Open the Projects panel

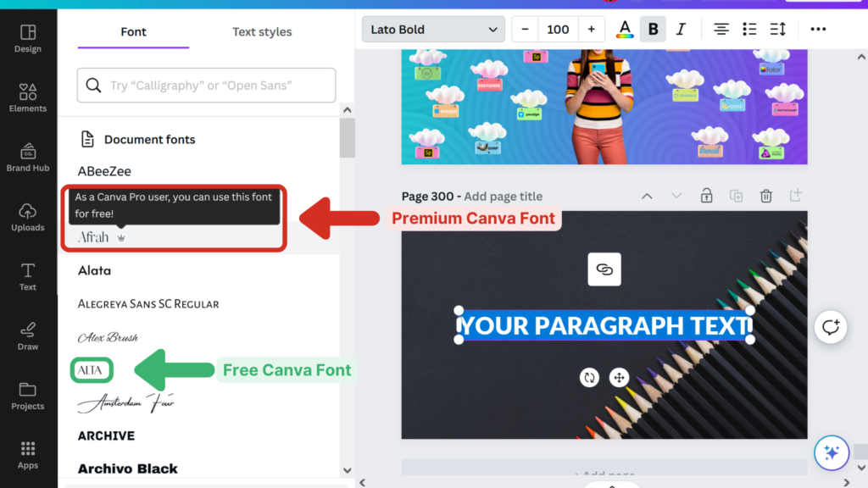[x=28, y=396]
